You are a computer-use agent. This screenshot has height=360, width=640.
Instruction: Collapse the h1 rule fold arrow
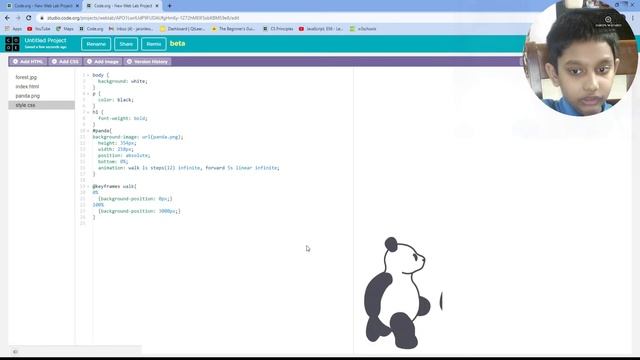[x=88, y=112]
